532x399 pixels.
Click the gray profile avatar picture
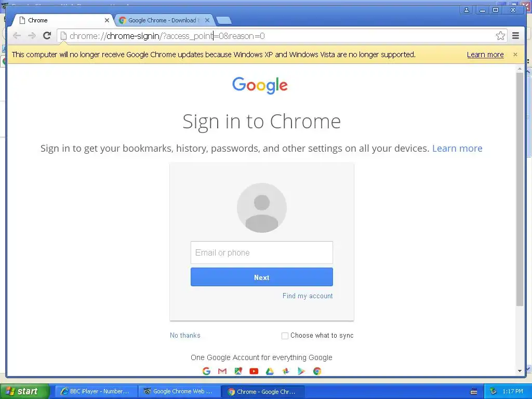262,208
